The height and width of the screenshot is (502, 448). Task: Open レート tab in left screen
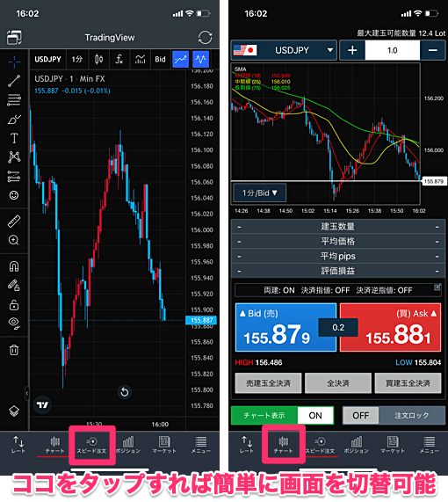click(x=18, y=445)
